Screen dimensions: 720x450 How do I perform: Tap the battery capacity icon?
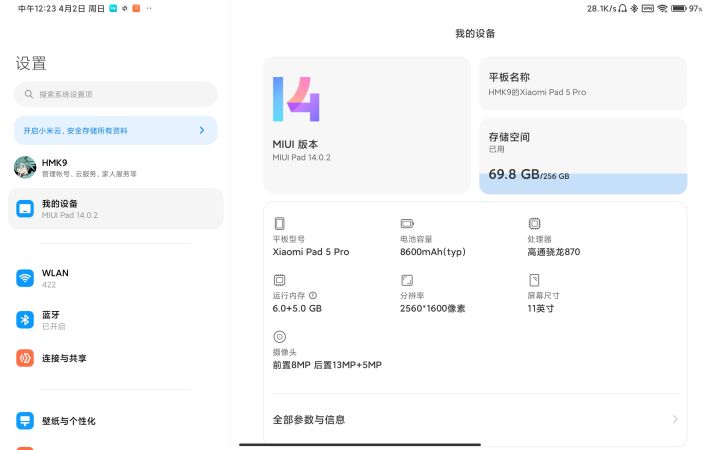click(x=407, y=224)
